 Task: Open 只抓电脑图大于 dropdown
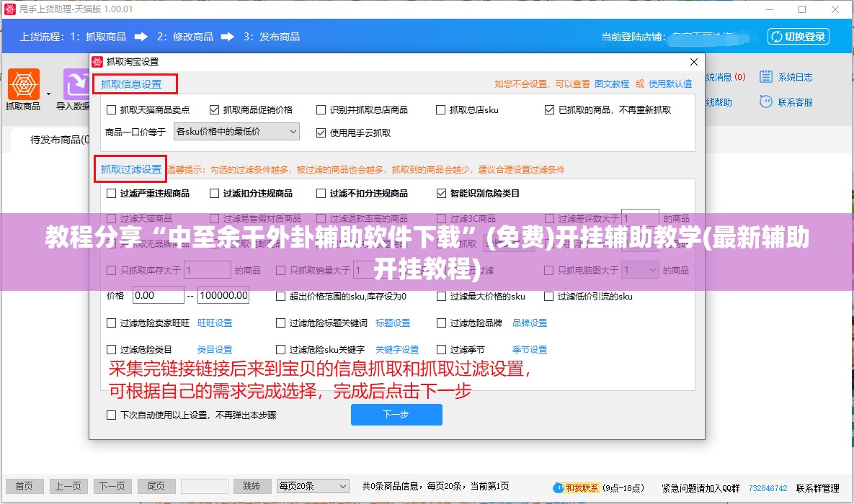click(x=640, y=270)
